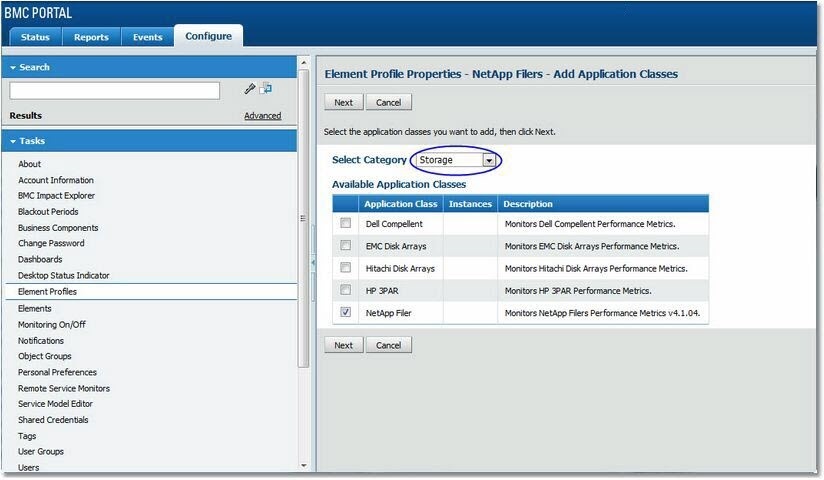Check the EMC Disk Arrays checkbox

(345, 246)
